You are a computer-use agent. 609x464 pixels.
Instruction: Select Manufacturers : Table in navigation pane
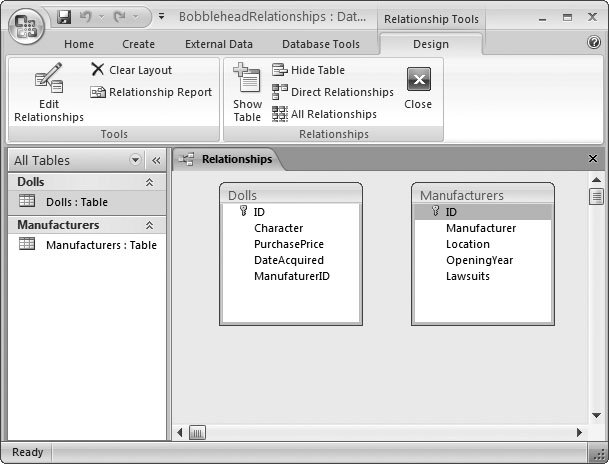(100, 245)
